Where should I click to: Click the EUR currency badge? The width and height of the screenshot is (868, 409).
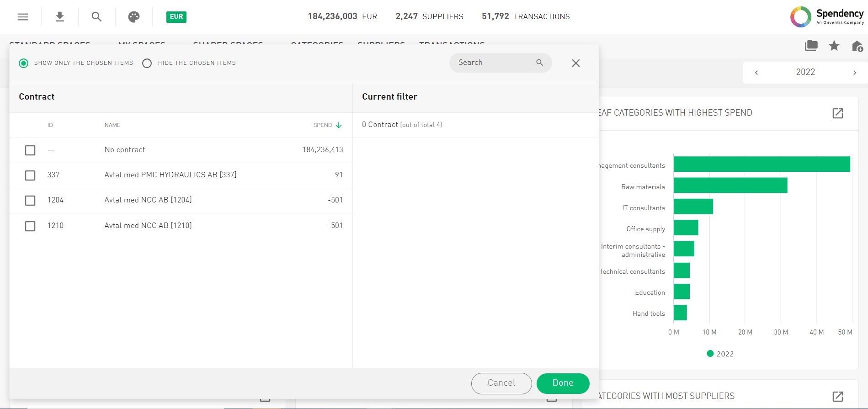pos(176,17)
